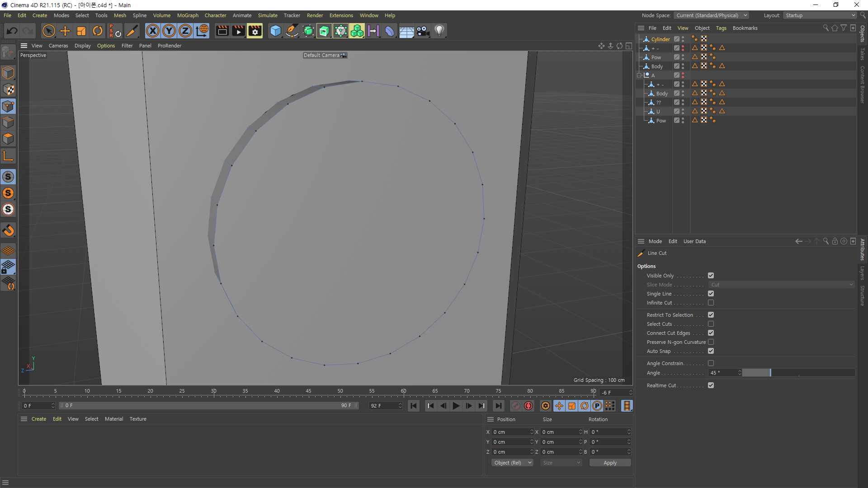Collapse the A object hierarchy

[639, 75]
